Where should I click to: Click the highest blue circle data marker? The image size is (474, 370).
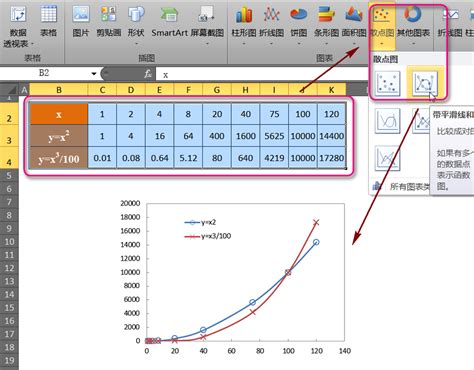[316, 242]
